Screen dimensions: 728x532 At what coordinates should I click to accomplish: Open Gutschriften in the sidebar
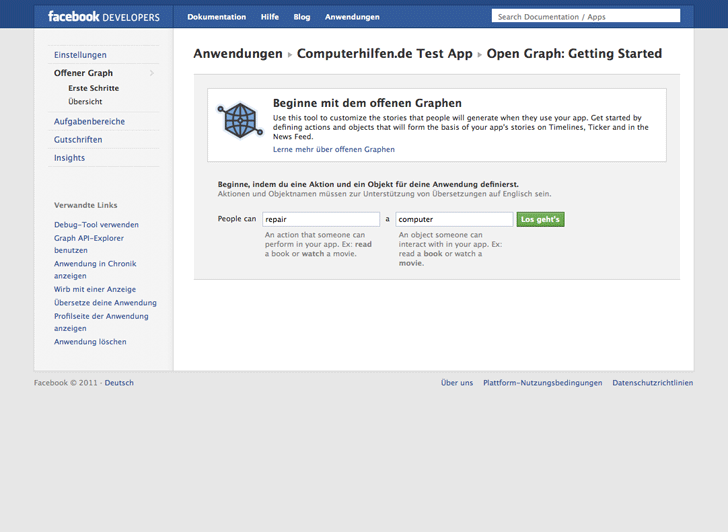(78, 139)
